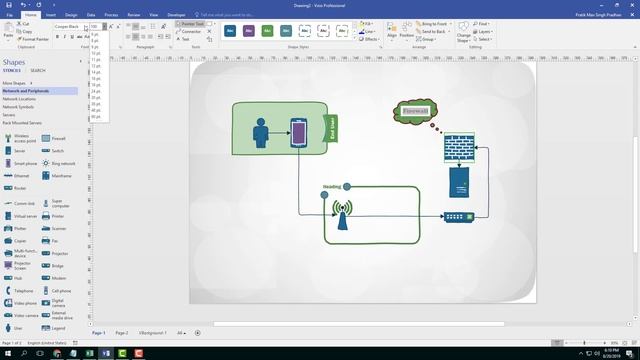
Task: Click the Change Shape button
Action: [463, 32]
